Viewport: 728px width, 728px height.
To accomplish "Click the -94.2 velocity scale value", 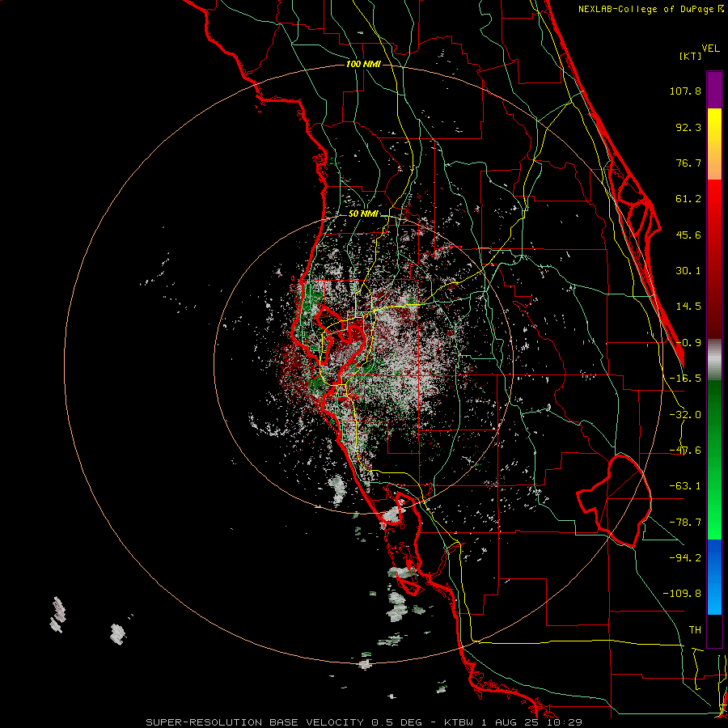I will [685, 557].
